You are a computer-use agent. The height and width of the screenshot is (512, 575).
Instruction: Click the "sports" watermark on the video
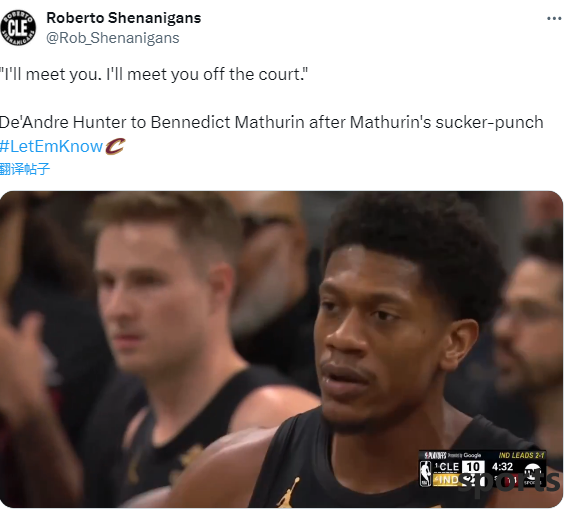[x=510, y=482]
